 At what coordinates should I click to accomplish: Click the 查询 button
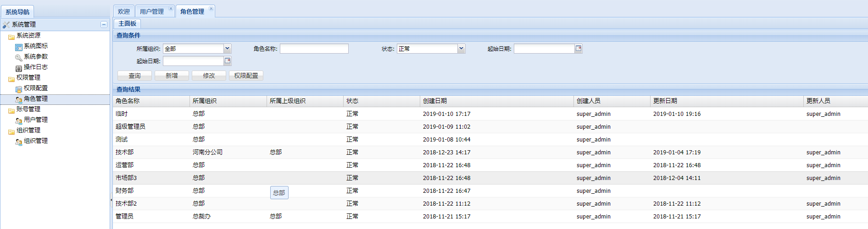[134, 76]
